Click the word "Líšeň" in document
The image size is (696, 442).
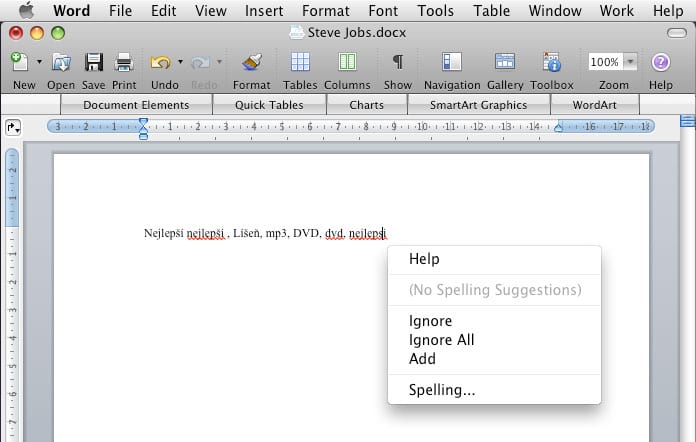246,233
